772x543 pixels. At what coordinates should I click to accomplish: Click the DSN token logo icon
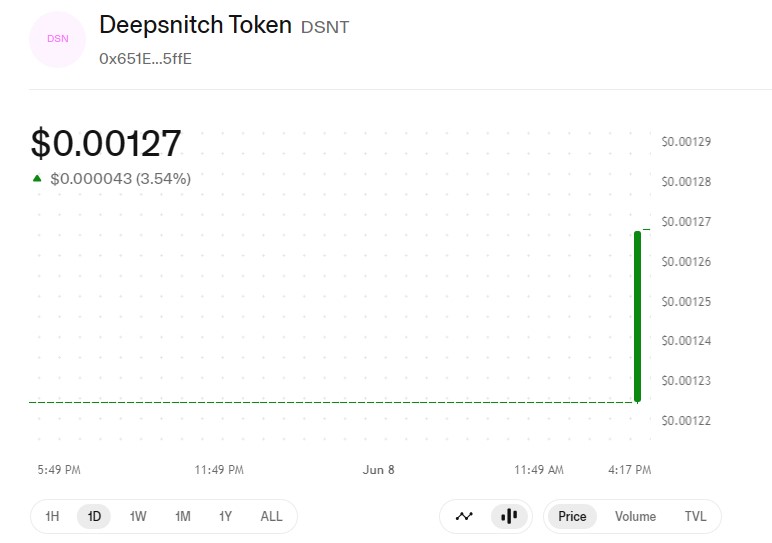[58, 39]
